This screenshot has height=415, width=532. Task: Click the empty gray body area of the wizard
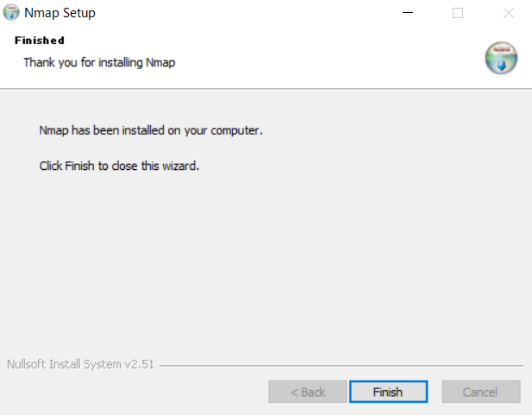point(266,258)
